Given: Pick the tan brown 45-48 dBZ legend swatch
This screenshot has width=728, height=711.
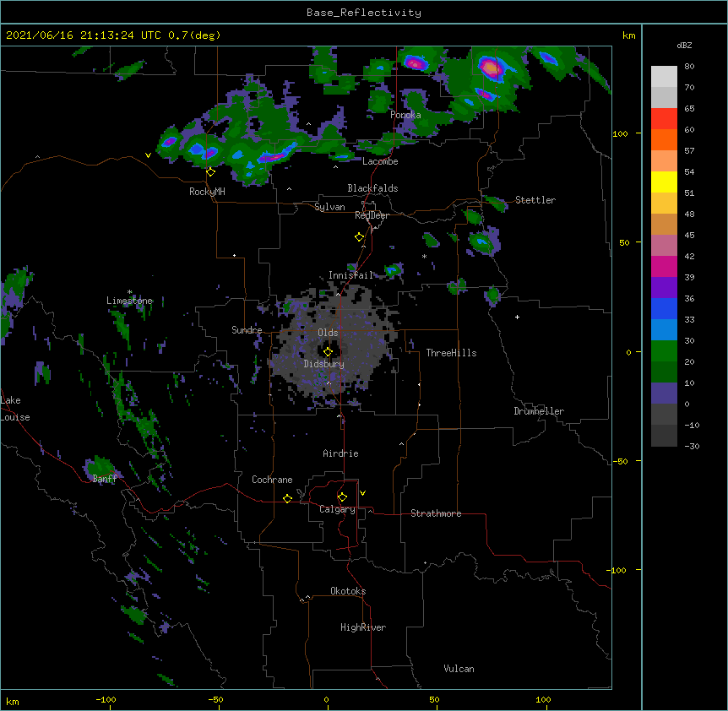Looking at the screenshot, I should click(664, 224).
